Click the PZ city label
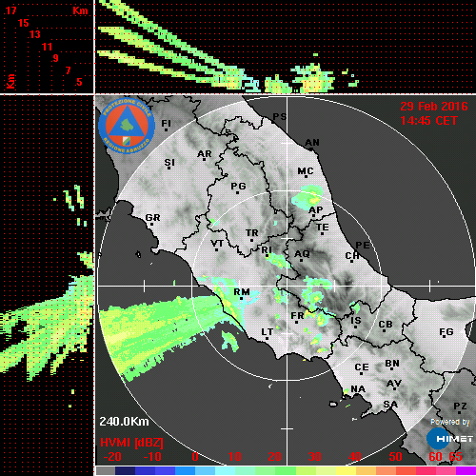 click(x=460, y=406)
